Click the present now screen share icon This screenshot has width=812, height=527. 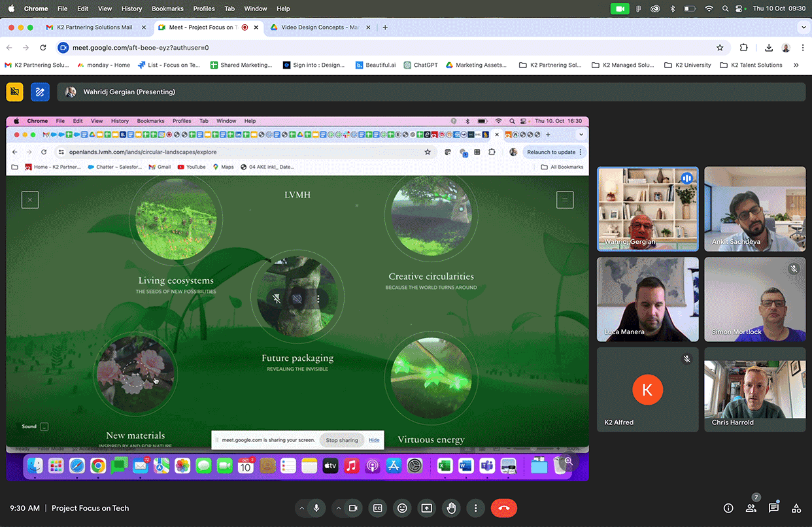(427, 508)
